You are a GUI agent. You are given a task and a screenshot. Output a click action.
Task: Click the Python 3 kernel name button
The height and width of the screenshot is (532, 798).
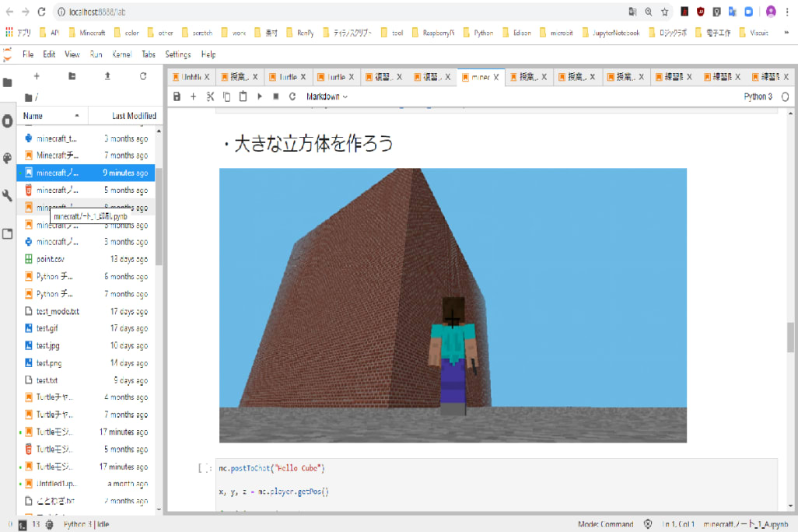pos(758,96)
